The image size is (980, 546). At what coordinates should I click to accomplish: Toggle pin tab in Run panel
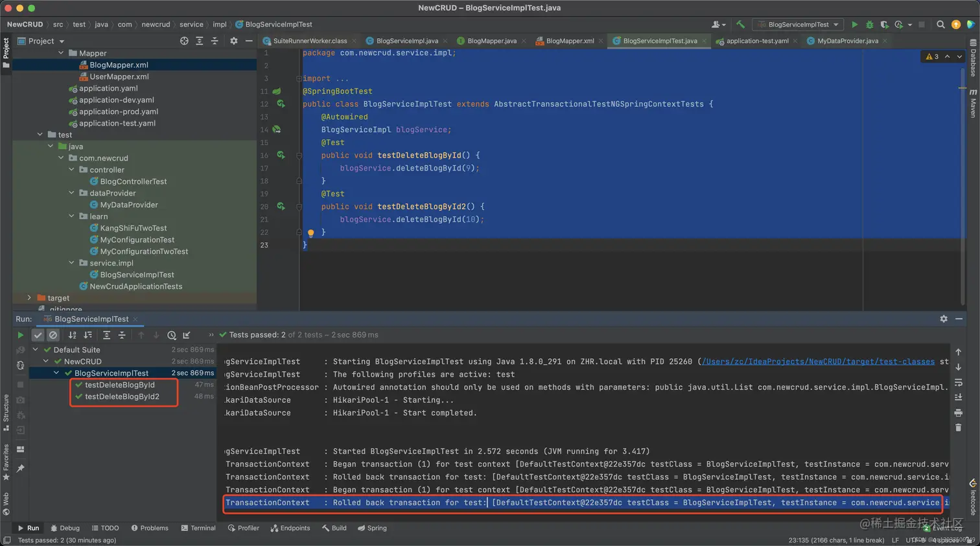pyautogui.click(x=21, y=468)
